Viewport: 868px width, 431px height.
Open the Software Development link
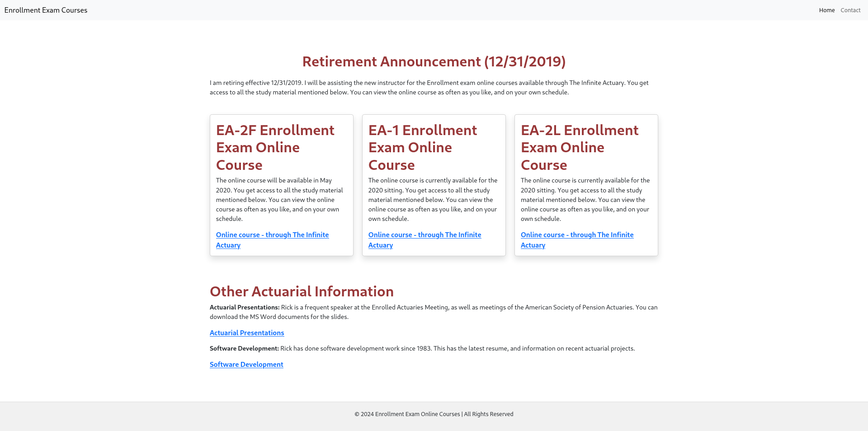click(246, 365)
